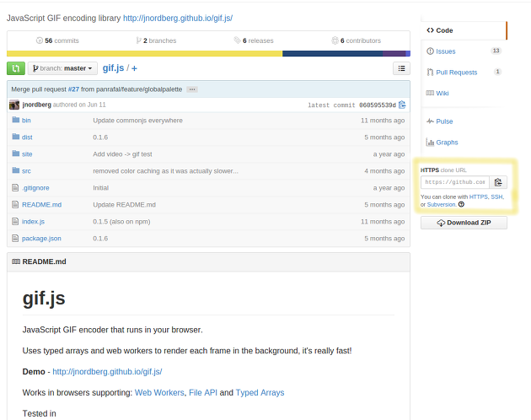Screen dimensions: 531x420
Task: Open the Typed Arrays link
Action: point(260,393)
